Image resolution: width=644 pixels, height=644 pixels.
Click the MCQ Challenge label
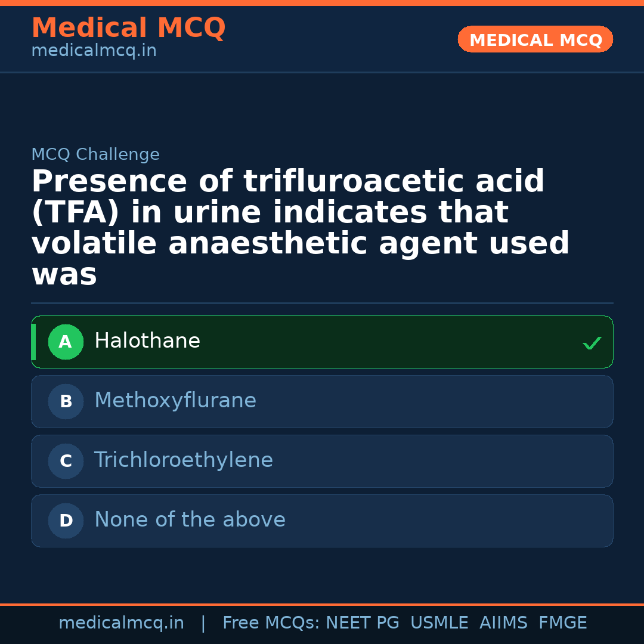[95, 154]
